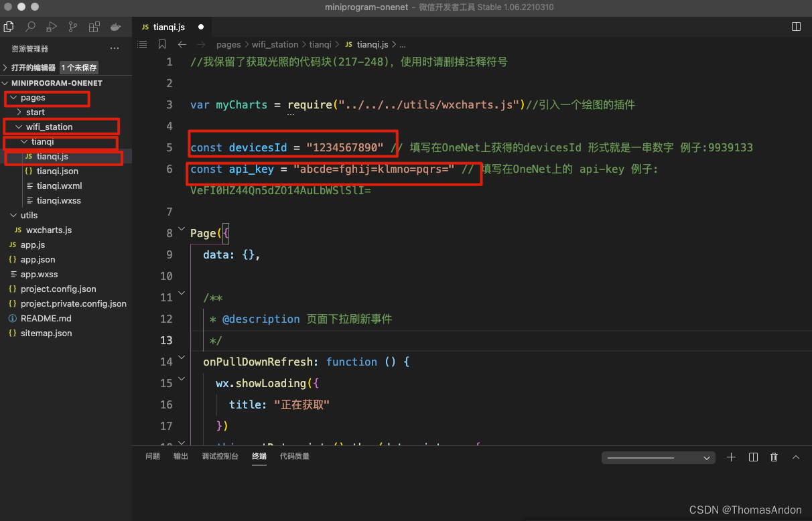Open README.md in the file tree
This screenshot has width=812, height=521.
pyautogui.click(x=46, y=319)
